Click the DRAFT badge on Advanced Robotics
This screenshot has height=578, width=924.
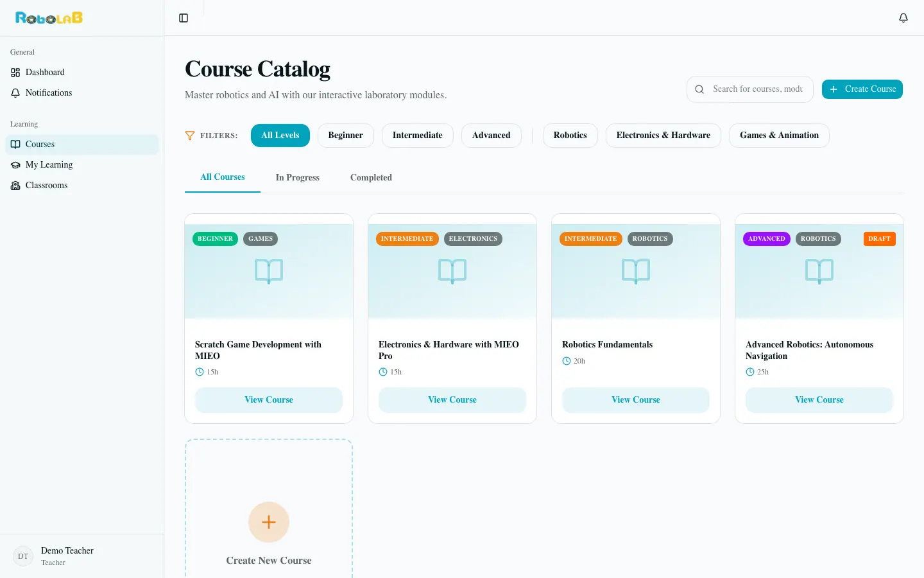[879, 239]
